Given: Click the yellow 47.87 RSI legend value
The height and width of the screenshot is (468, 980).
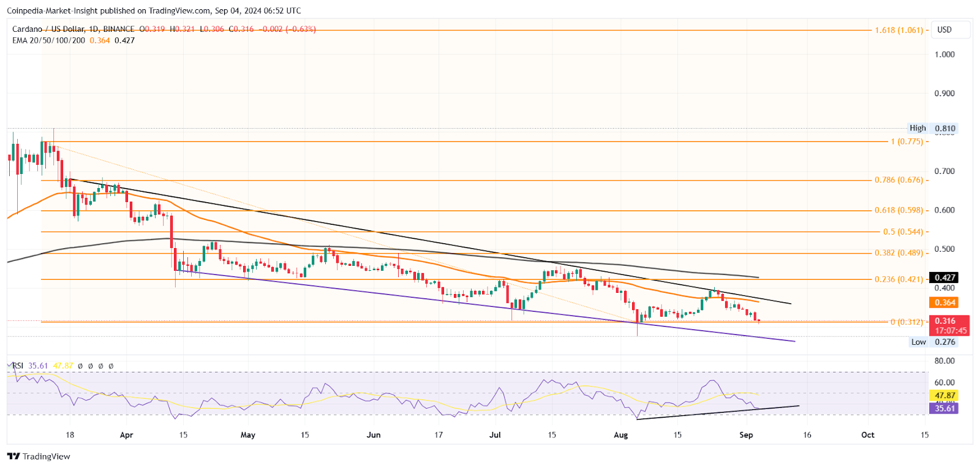Looking at the screenshot, I should point(63,366).
